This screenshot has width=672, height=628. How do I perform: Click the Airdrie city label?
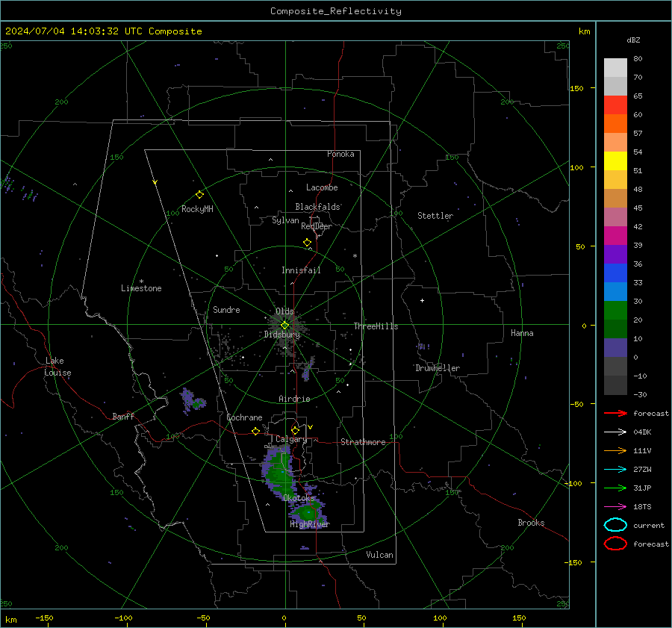pyautogui.click(x=294, y=399)
